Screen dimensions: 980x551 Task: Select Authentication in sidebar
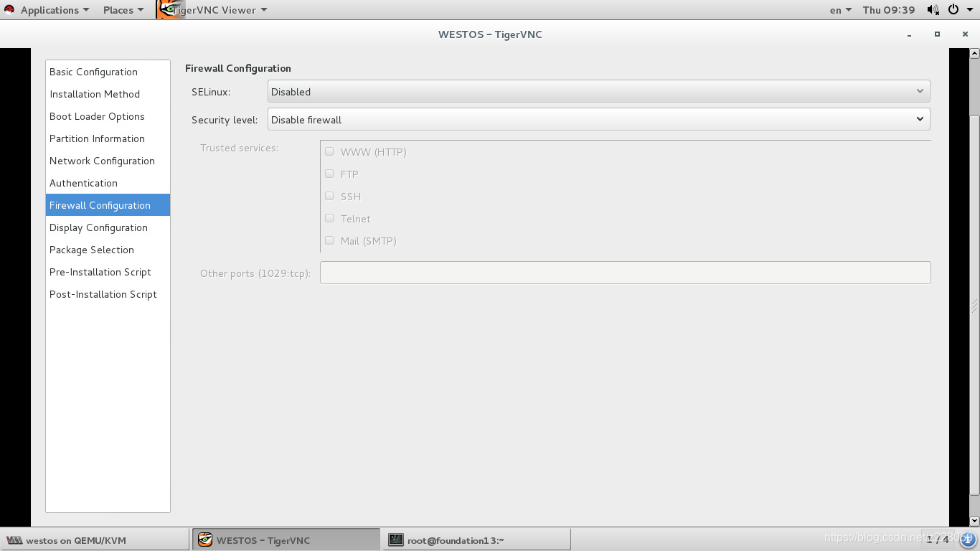click(108, 183)
